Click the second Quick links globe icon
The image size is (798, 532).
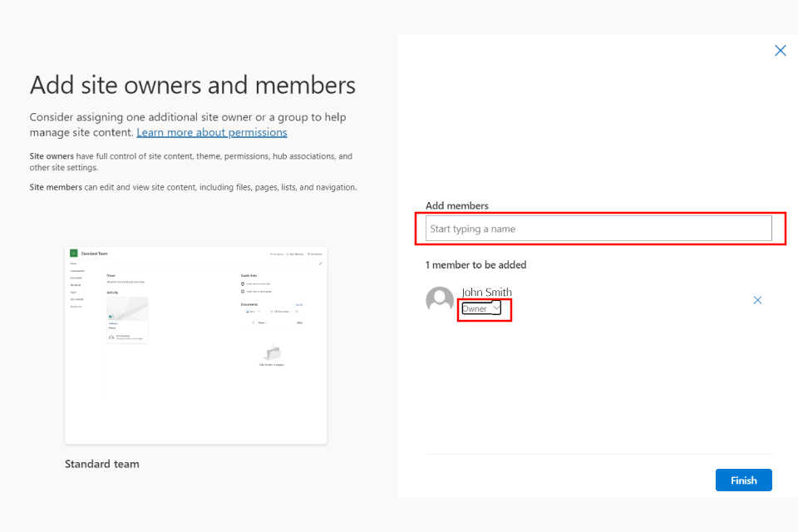click(x=243, y=292)
